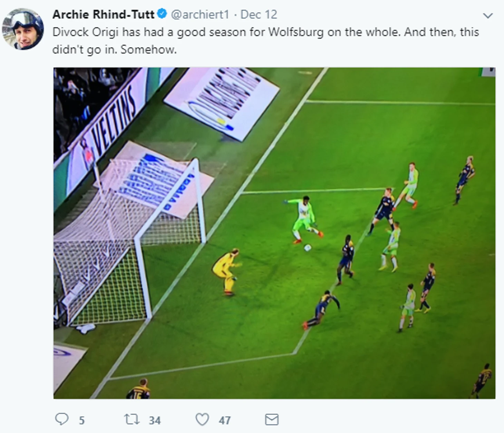Open the Archie Rhind-Tutt name link
Screen dimensions: 504x433
tap(103, 14)
